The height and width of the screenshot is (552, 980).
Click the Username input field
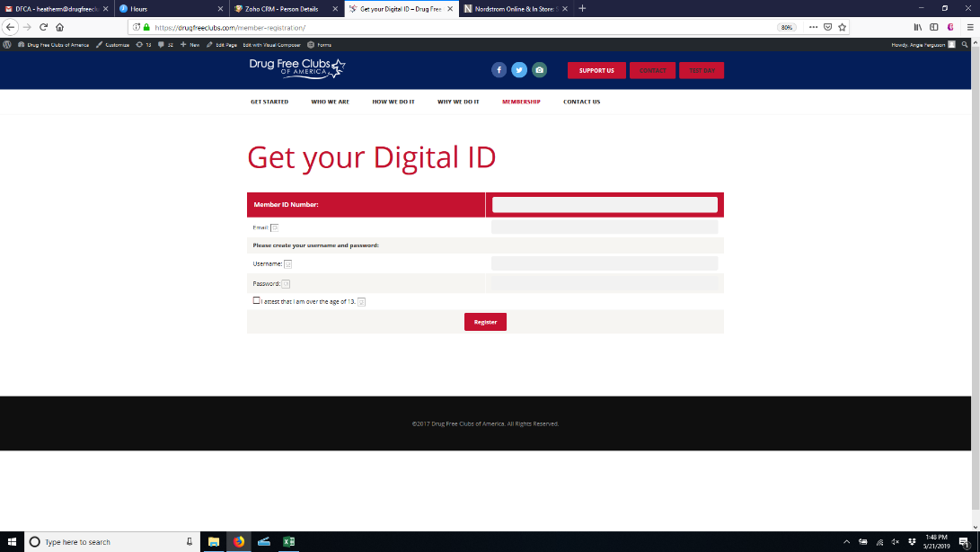coord(605,263)
